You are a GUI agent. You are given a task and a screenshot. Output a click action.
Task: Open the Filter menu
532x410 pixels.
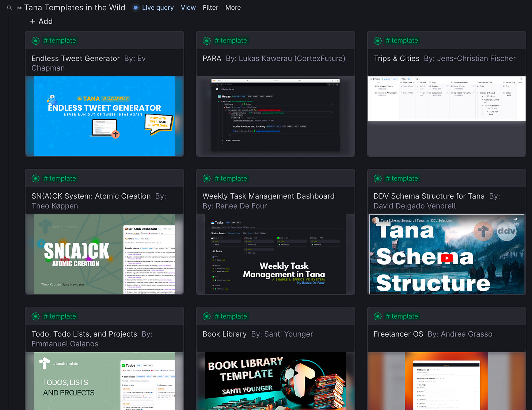click(210, 8)
